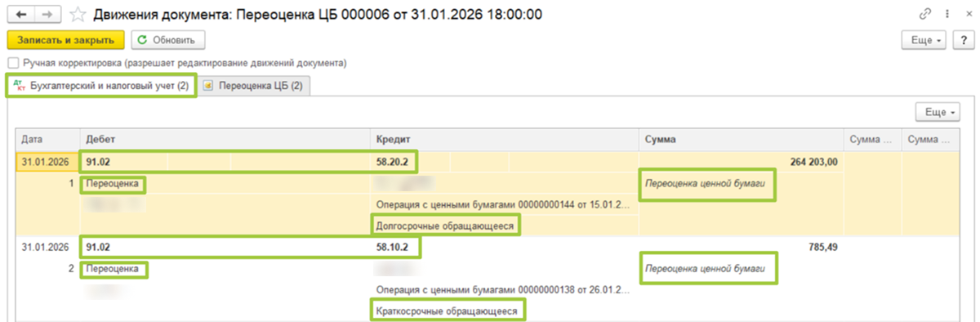The height and width of the screenshot is (322, 980).
Task: Add document to favorites with star icon
Action: pyautogui.click(x=78, y=15)
